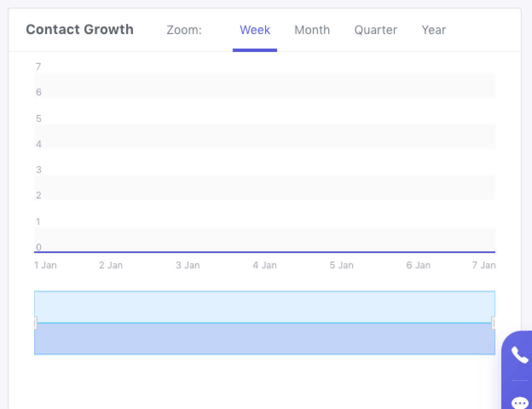Click the light blue upper range band

[x=264, y=307]
